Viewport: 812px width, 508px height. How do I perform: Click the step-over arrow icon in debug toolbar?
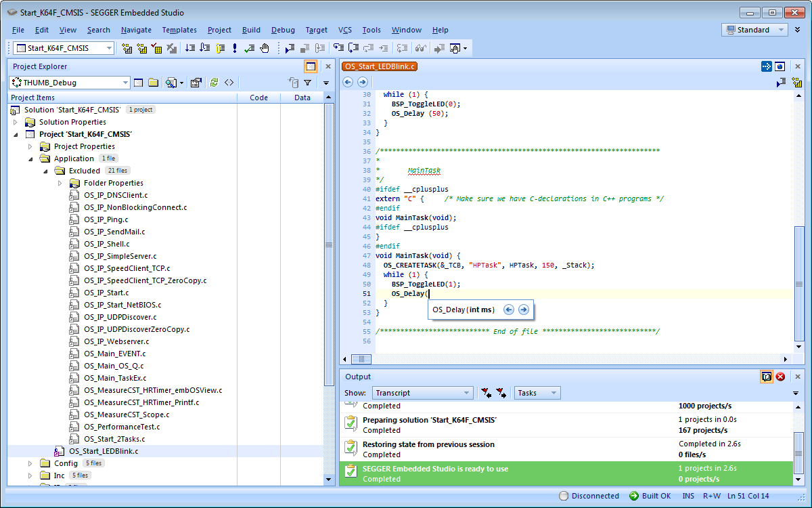[353, 48]
